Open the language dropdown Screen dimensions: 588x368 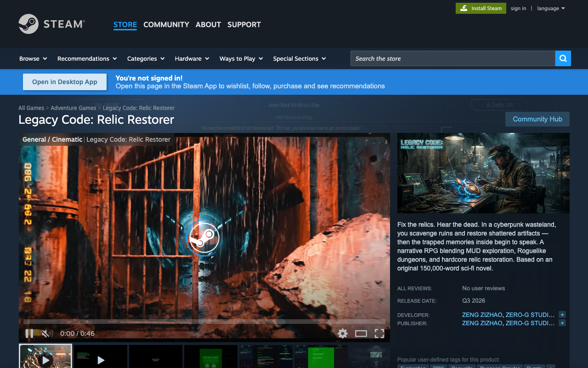pos(551,8)
